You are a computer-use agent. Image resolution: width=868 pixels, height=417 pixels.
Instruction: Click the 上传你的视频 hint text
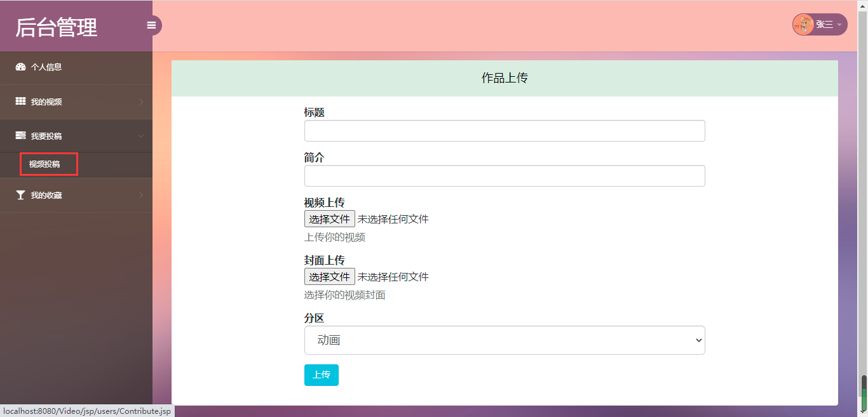[335, 237]
